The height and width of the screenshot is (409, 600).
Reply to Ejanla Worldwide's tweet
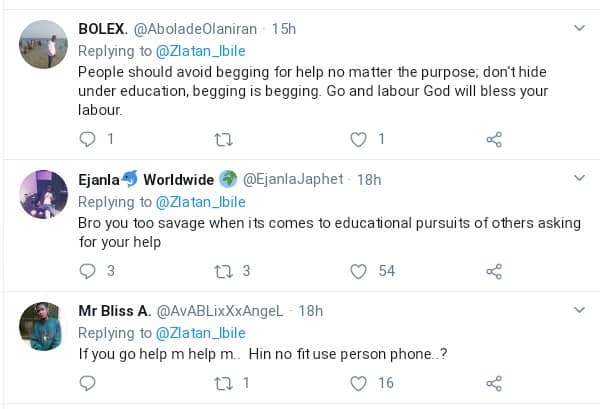[87, 271]
